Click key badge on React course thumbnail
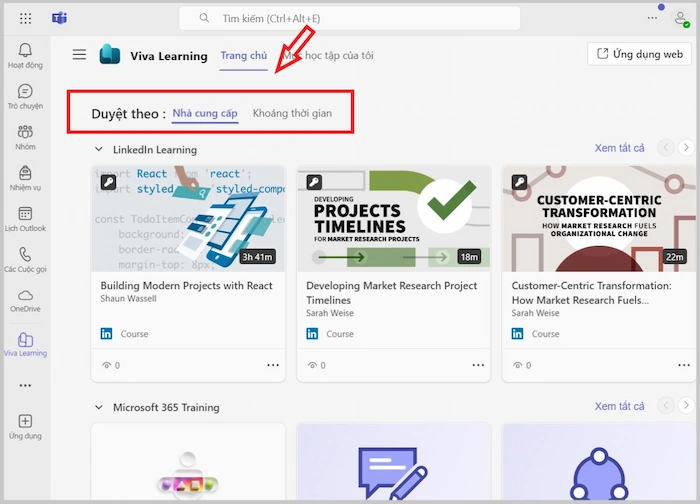Screen dimensions: 700x504 108,182
